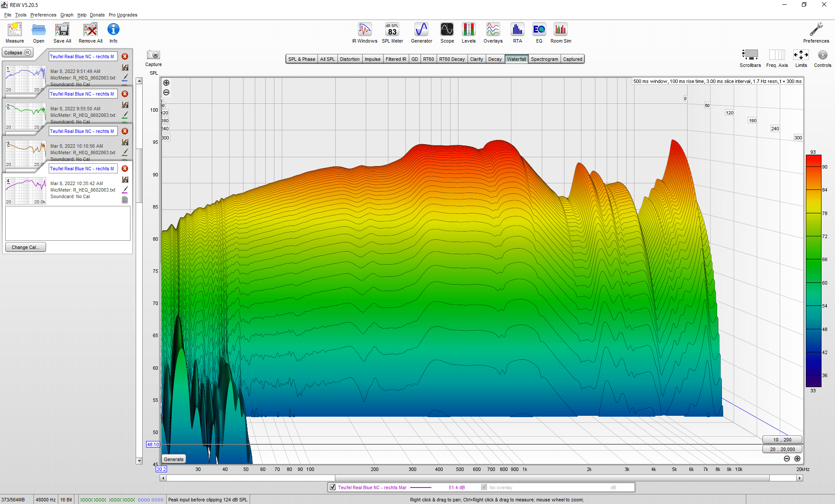Zoom in with the plus icon above Generate
The image size is (835, 504).
[x=166, y=83]
